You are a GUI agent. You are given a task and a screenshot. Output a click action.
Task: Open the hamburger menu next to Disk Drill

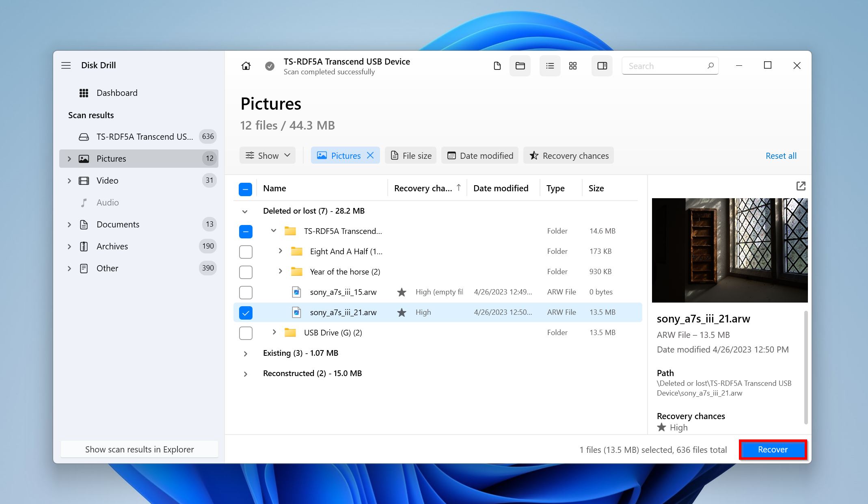[66, 65]
